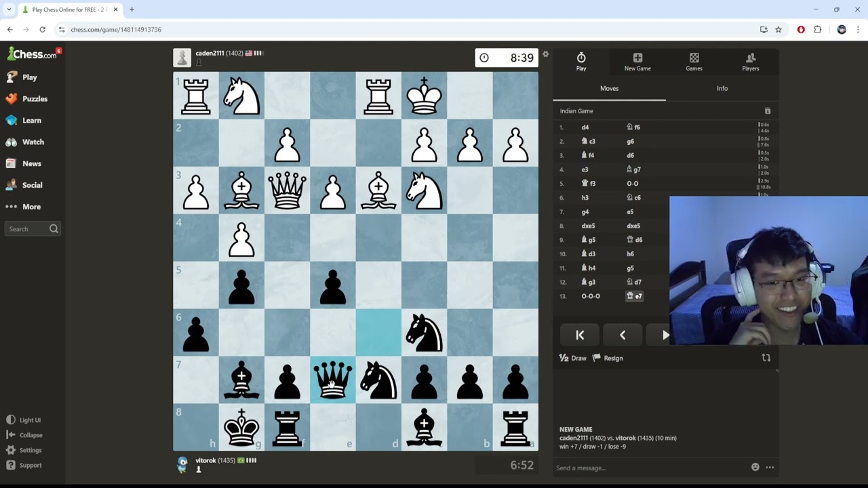Open the tab search dropdown
Image resolution: width=868 pixels, height=488 pixels.
pos(9,9)
